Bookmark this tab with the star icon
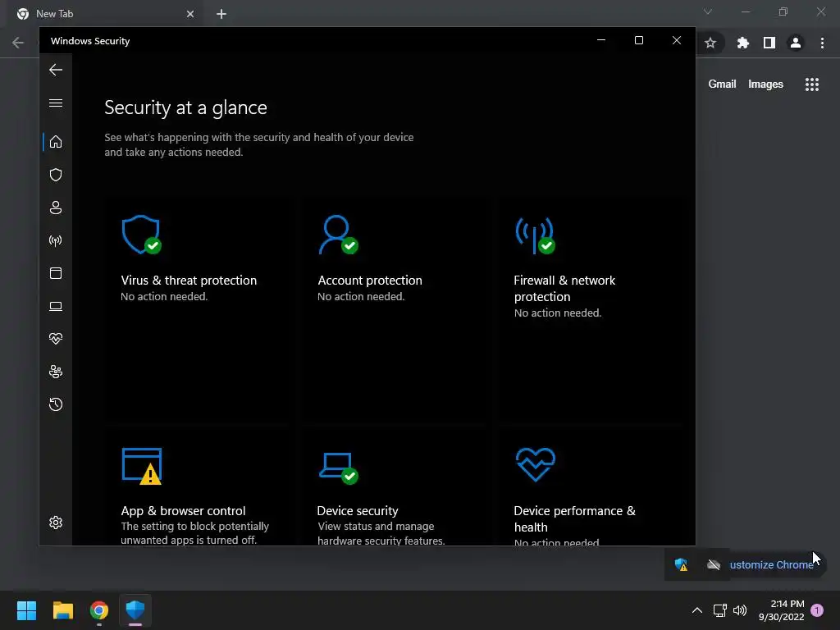 710,43
